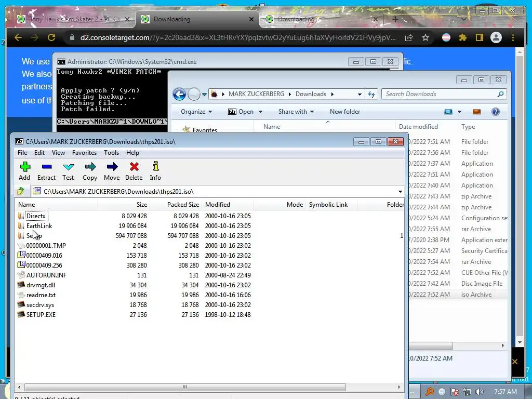Viewport: 532px width, 399px height.
Task: Open Chrome extensions puzzle icon
Action: tap(463, 37)
